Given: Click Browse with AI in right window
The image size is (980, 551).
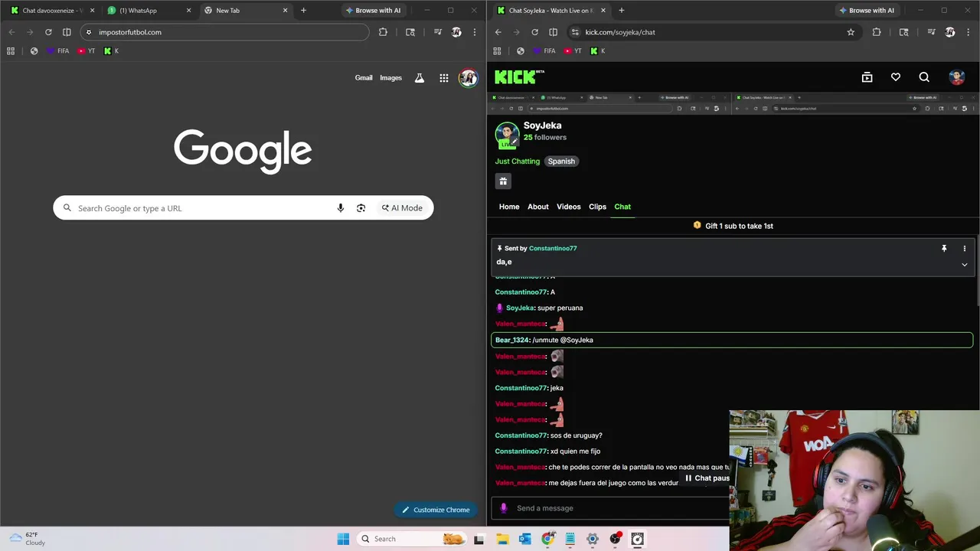Looking at the screenshot, I should [x=866, y=11].
